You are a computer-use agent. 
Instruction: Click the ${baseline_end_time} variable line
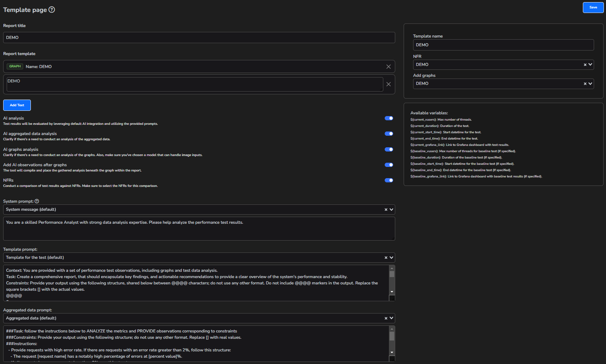click(x=460, y=170)
